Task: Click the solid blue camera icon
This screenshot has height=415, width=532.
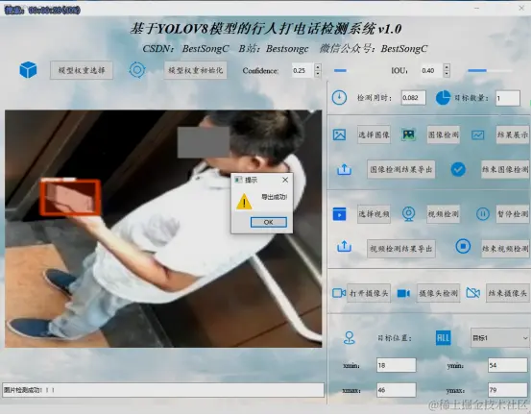Action: pyautogui.click(x=403, y=293)
